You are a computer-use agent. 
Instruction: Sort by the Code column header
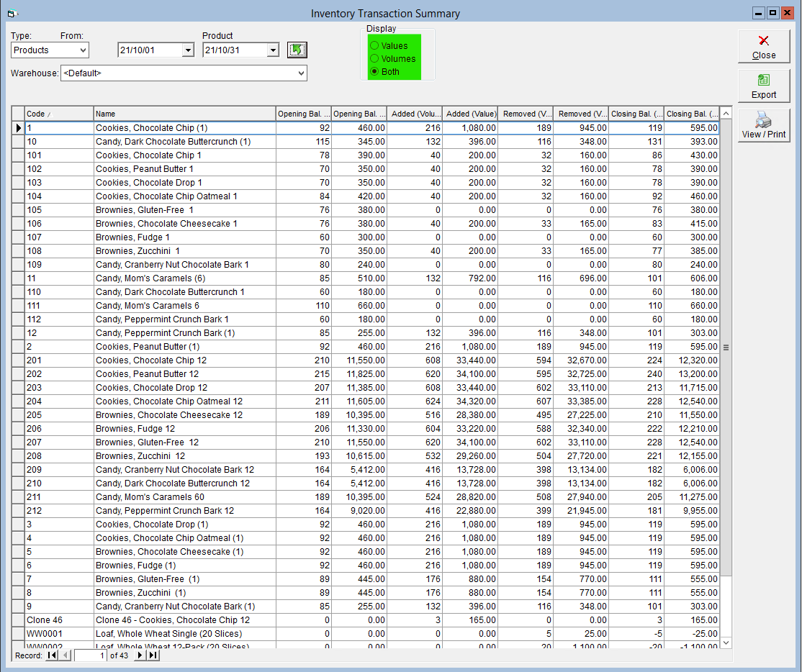point(59,114)
